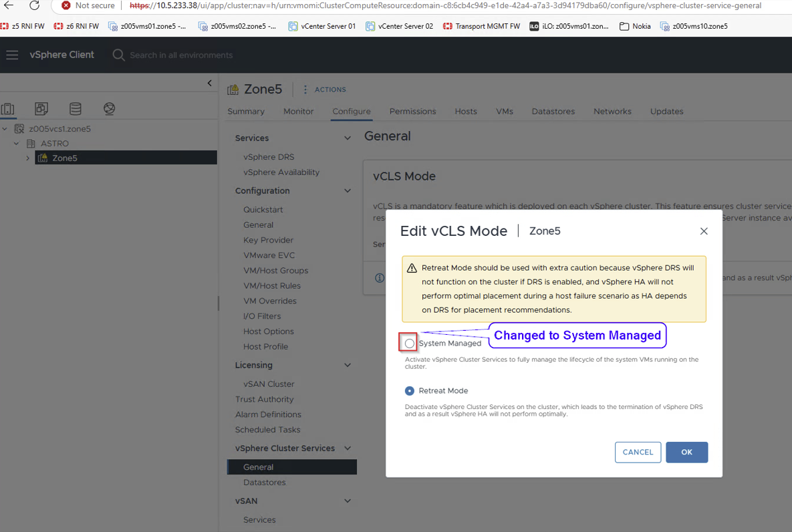Select the System Managed radio button
This screenshot has height=532, width=792.
[x=409, y=344]
